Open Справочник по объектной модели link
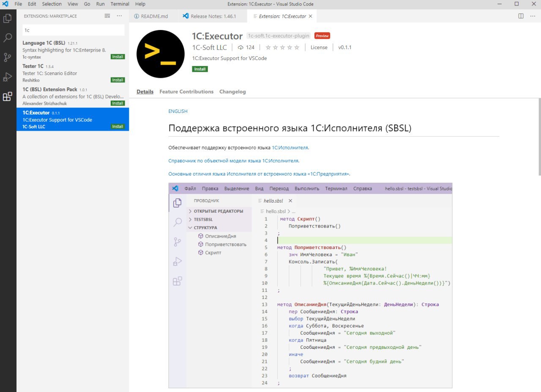541x392 pixels. coord(234,161)
